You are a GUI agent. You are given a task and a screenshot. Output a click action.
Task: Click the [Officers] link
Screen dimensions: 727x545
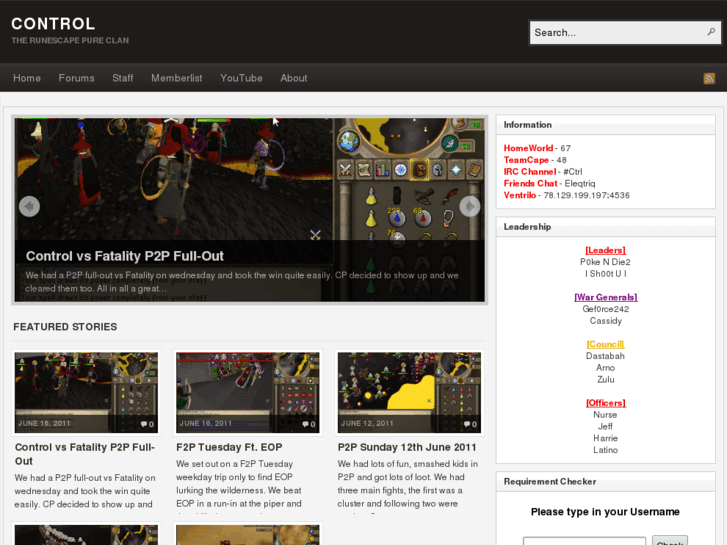pyautogui.click(x=606, y=403)
